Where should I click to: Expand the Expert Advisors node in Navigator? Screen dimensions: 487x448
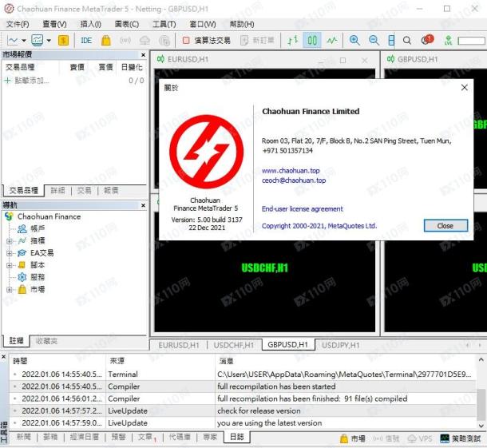click(x=10, y=253)
